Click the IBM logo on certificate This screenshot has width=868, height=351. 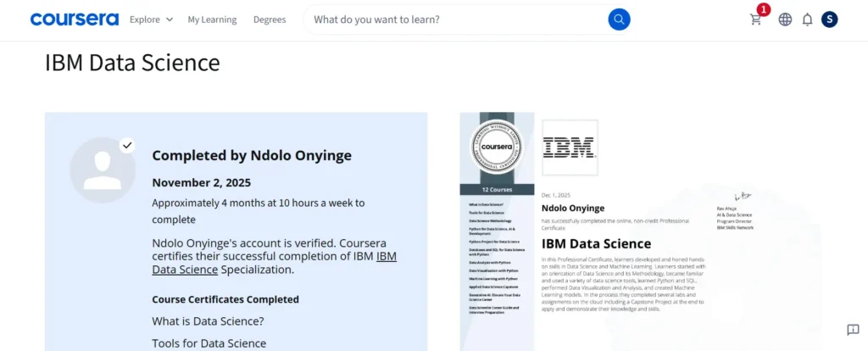569,148
